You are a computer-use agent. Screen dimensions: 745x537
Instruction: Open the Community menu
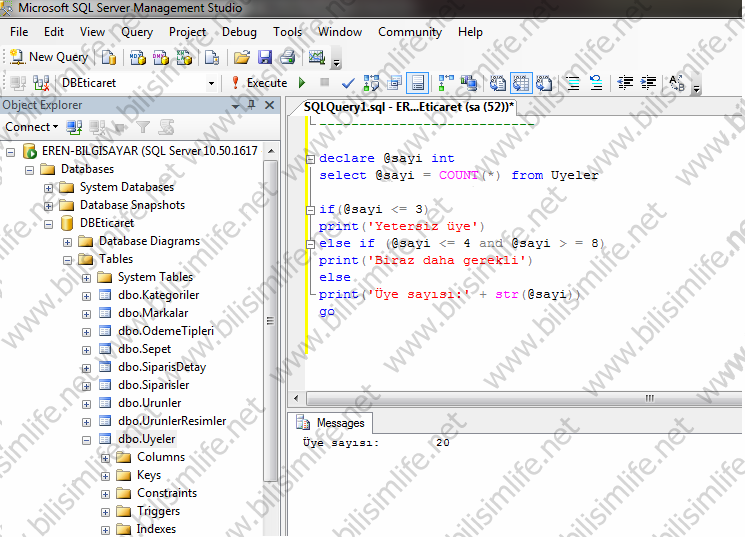coord(410,32)
